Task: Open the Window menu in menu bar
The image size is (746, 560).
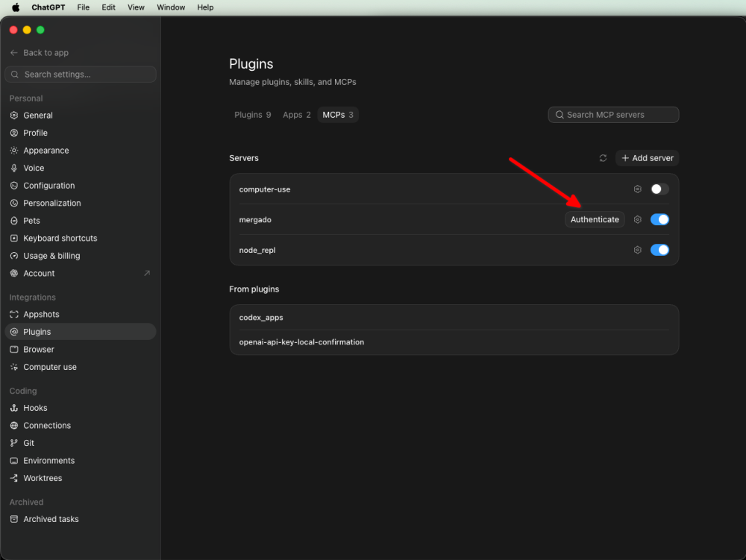Action: [171, 7]
